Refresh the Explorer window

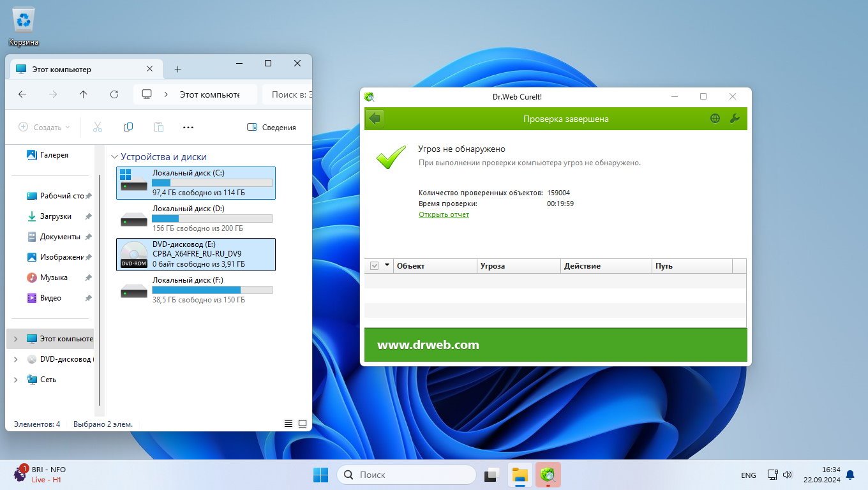[114, 94]
